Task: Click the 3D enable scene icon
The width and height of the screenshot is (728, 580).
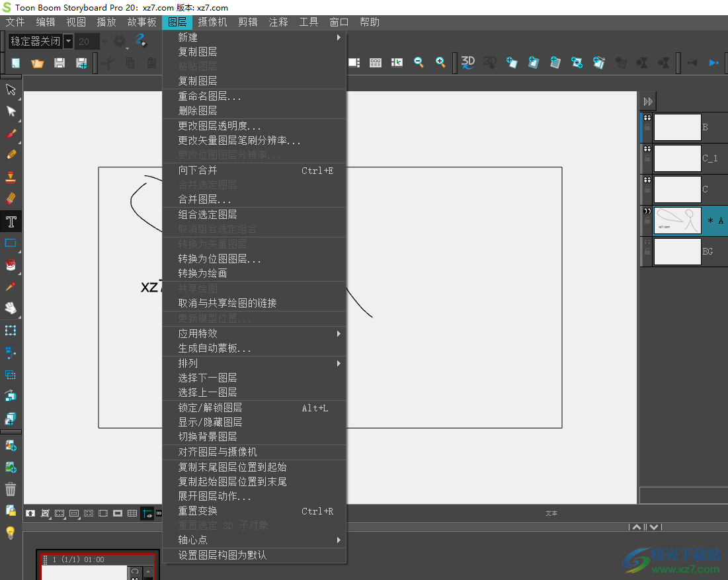Action: coord(468,62)
